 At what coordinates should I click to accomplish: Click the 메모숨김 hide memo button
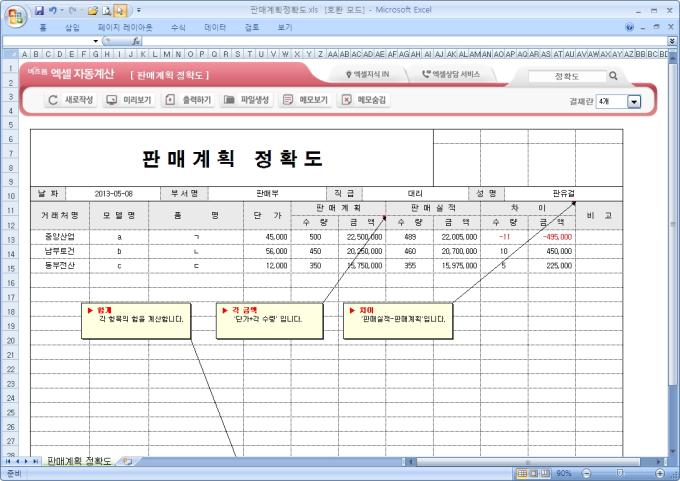(x=363, y=100)
